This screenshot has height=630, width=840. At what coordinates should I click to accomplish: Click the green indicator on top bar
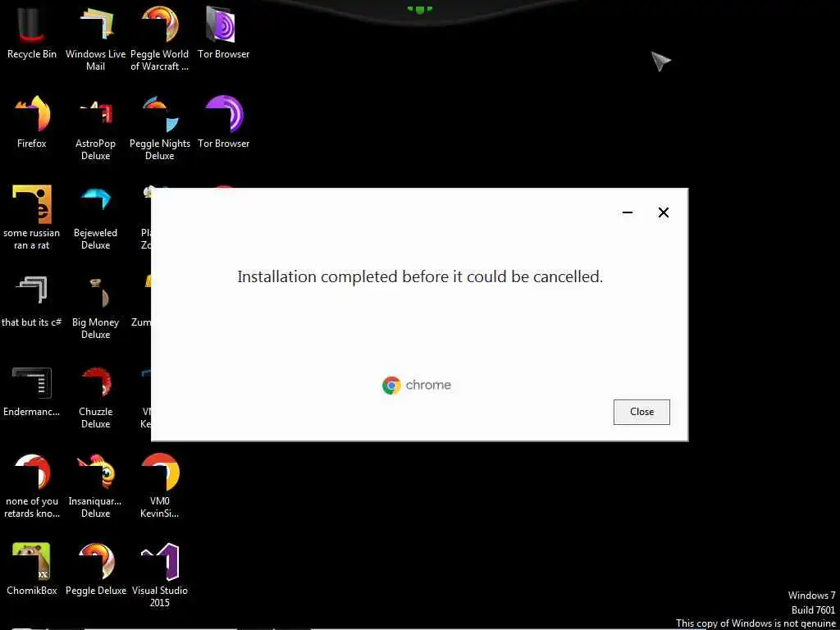(x=419, y=8)
